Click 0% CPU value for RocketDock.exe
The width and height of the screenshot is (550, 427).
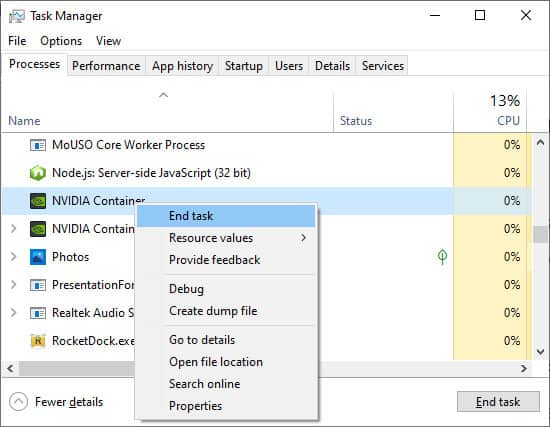pos(512,341)
